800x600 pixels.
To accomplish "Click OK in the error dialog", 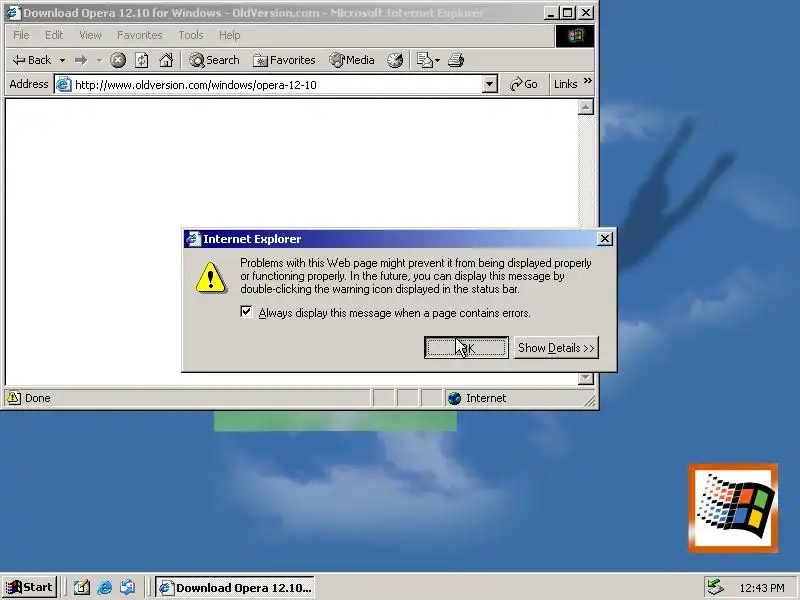I will [466, 347].
